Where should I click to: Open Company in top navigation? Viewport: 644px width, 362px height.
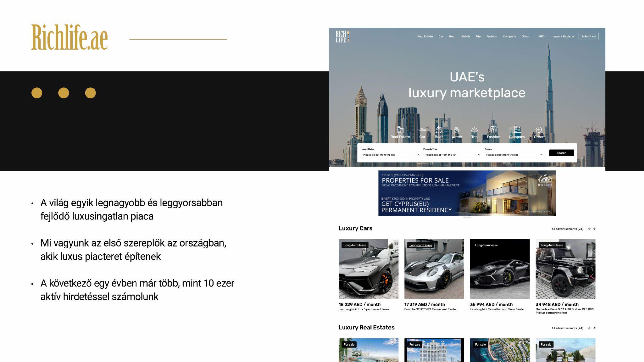coord(509,37)
